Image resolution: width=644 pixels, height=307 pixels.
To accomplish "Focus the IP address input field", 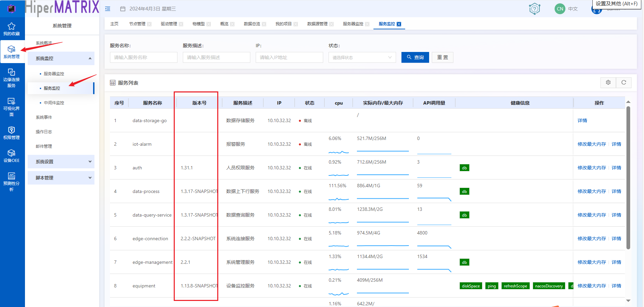I will (289, 57).
